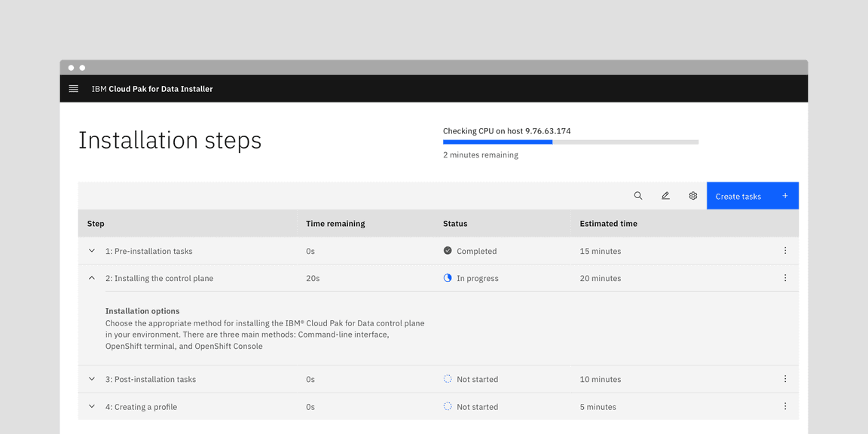
Task: Sort by the Time remaining column header
Action: click(335, 224)
